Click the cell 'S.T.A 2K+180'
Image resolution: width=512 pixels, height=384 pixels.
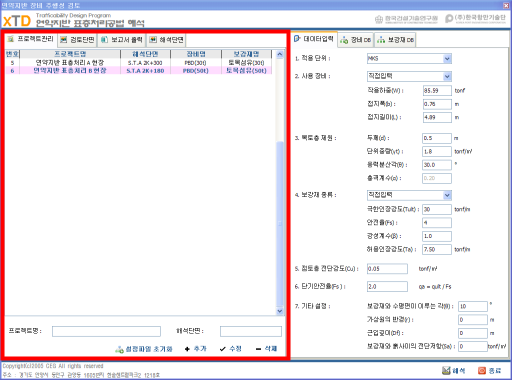pyautogui.click(x=145, y=70)
